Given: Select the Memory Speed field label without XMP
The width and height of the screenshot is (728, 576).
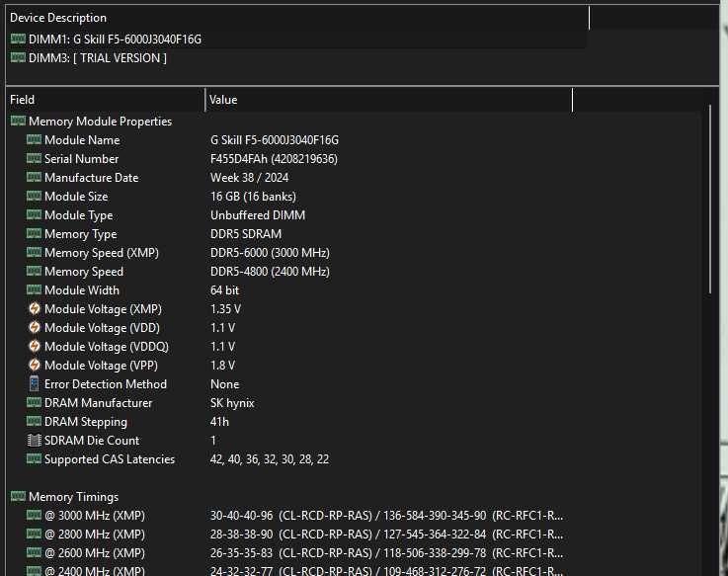Looking at the screenshot, I should [84, 272].
